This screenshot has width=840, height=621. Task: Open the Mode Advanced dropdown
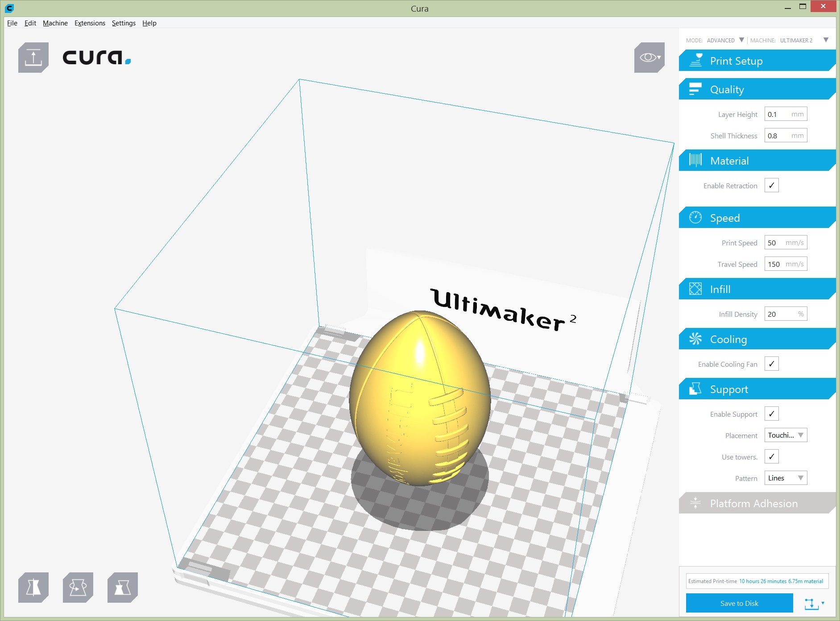tap(725, 40)
